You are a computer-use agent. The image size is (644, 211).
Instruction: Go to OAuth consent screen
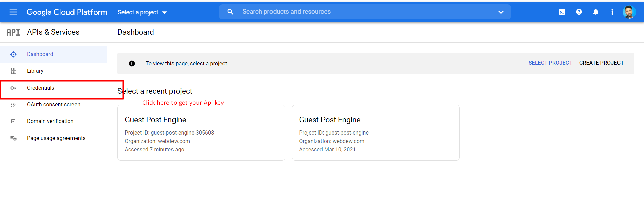[x=53, y=105]
